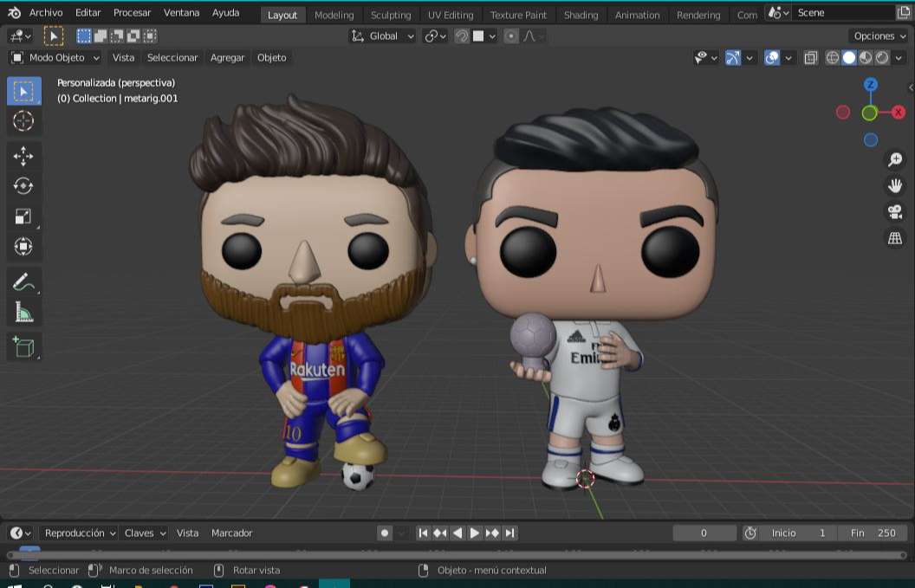Toggle snapping magnet button
The width and height of the screenshot is (915, 588).
click(x=462, y=36)
